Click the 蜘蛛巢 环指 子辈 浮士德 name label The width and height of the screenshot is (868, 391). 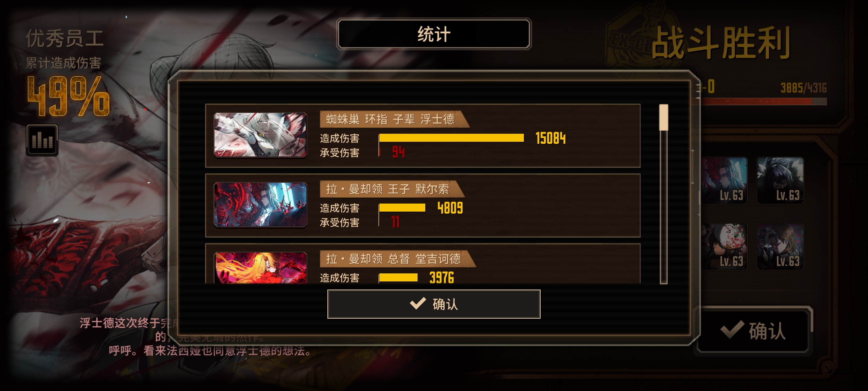[x=390, y=119]
